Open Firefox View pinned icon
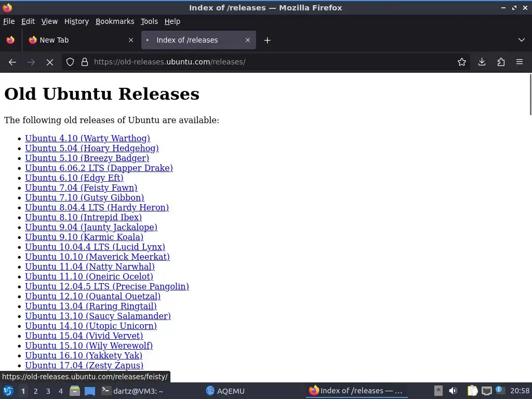The height and width of the screenshot is (399, 532). 10,40
